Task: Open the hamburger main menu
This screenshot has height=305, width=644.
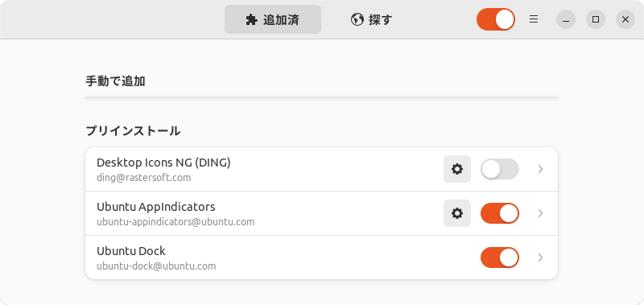Action: click(534, 19)
